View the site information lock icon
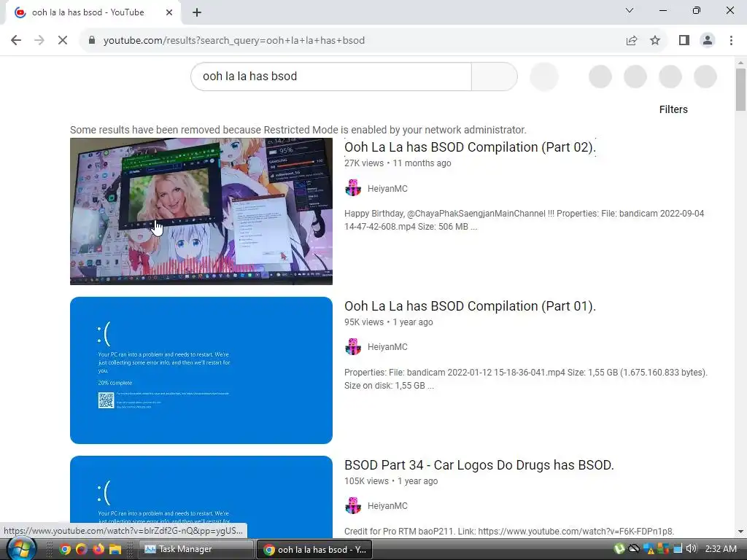The width and height of the screenshot is (747, 560). click(92, 41)
